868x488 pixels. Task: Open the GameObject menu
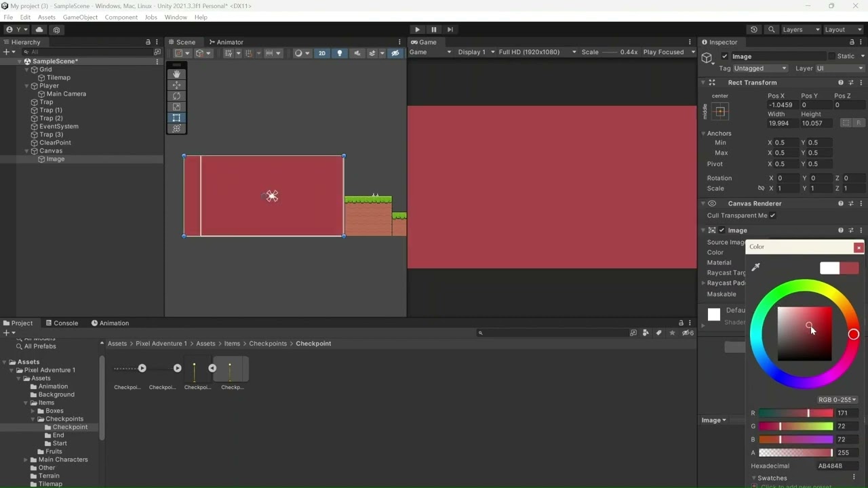pos(80,17)
